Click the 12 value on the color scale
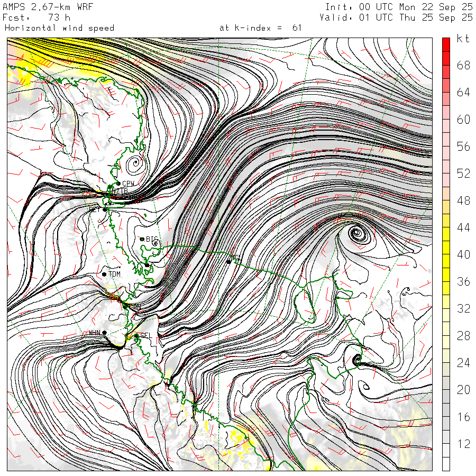This screenshot has width=476, height=476. (463, 444)
